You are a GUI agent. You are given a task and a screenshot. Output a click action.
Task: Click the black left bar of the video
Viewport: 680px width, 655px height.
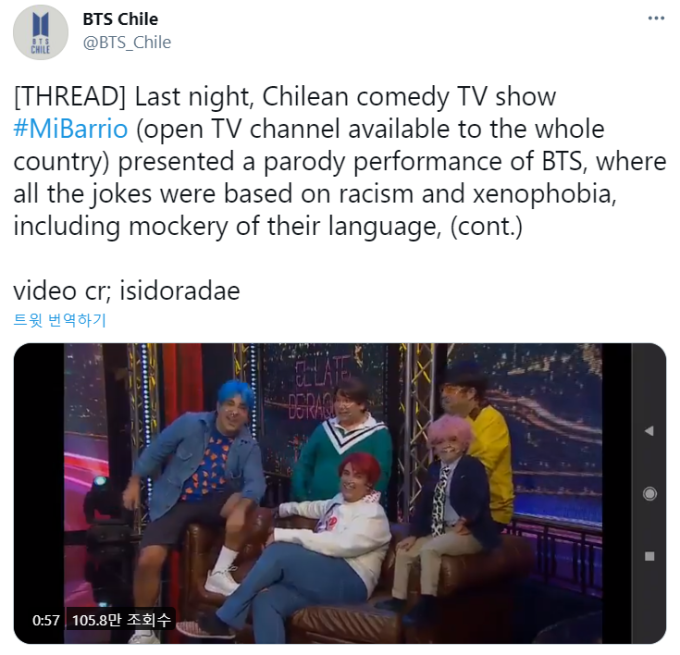coord(39,477)
